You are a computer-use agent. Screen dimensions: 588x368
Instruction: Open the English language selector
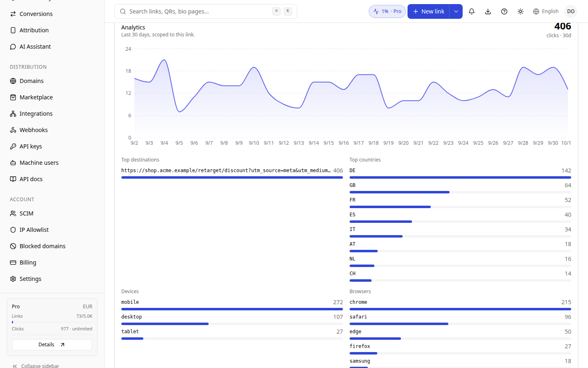point(546,11)
